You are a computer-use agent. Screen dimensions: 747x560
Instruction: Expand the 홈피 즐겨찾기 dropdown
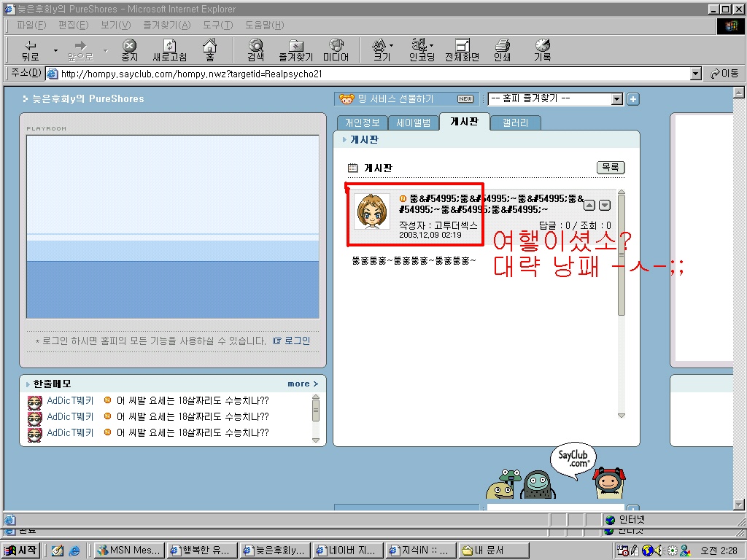(616, 99)
